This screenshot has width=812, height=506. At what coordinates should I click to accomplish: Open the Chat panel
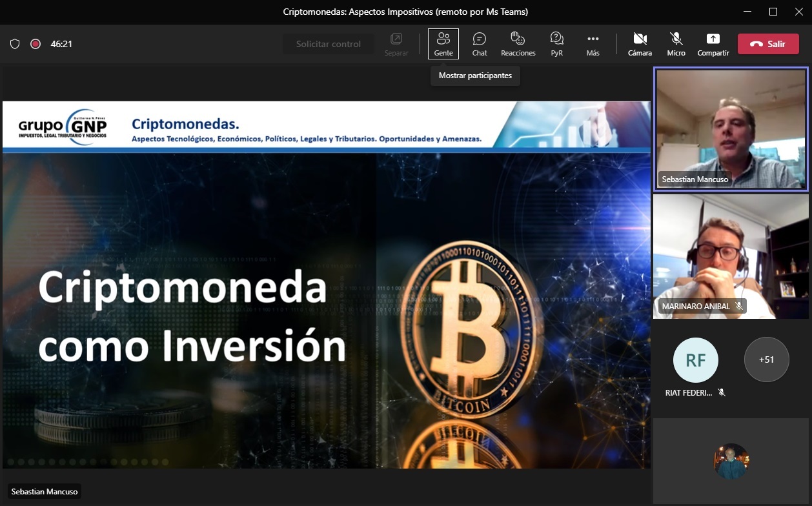[480, 44]
